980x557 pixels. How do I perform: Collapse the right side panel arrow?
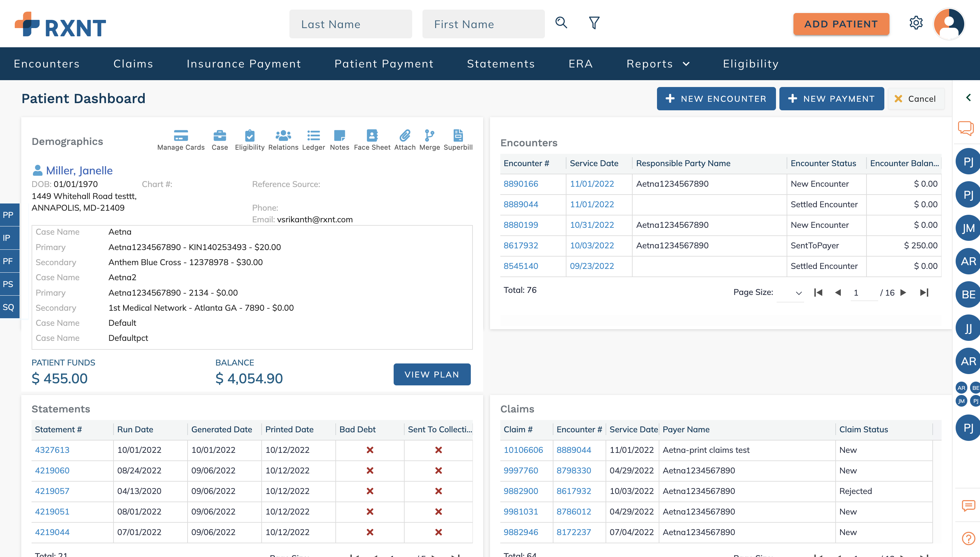[969, 98]
